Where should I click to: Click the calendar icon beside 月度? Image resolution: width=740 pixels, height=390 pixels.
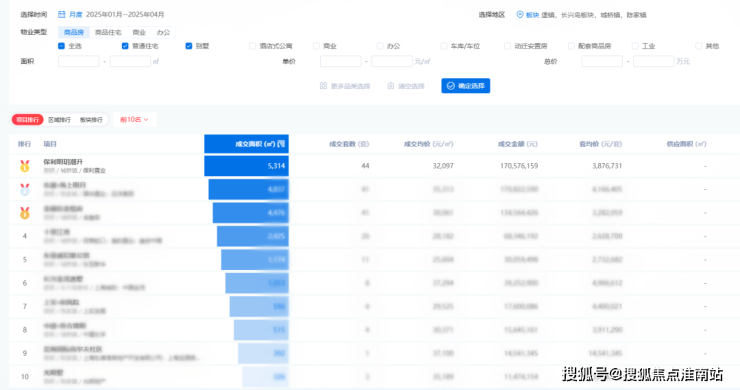(61, 15)
